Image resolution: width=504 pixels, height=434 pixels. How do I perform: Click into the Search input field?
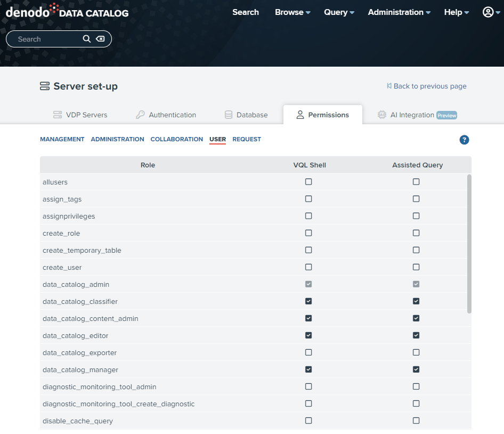click(48, 39)
